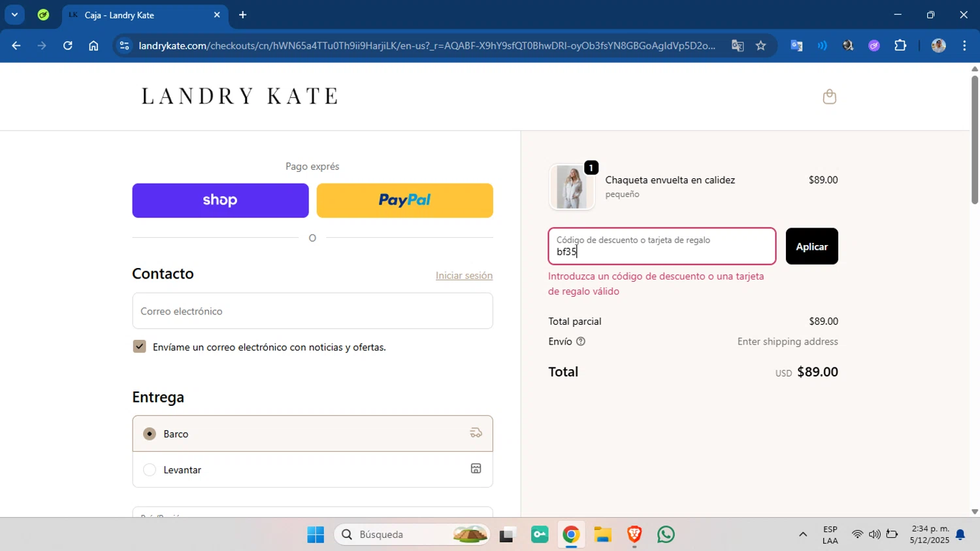Open the browser home page

pos(93,46)
